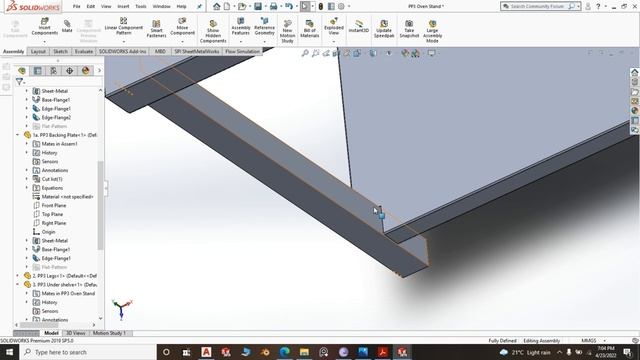Open Reference Geometry tool
Image resolution: width=640 pixels, height=360 pixels.
point(264,26)
